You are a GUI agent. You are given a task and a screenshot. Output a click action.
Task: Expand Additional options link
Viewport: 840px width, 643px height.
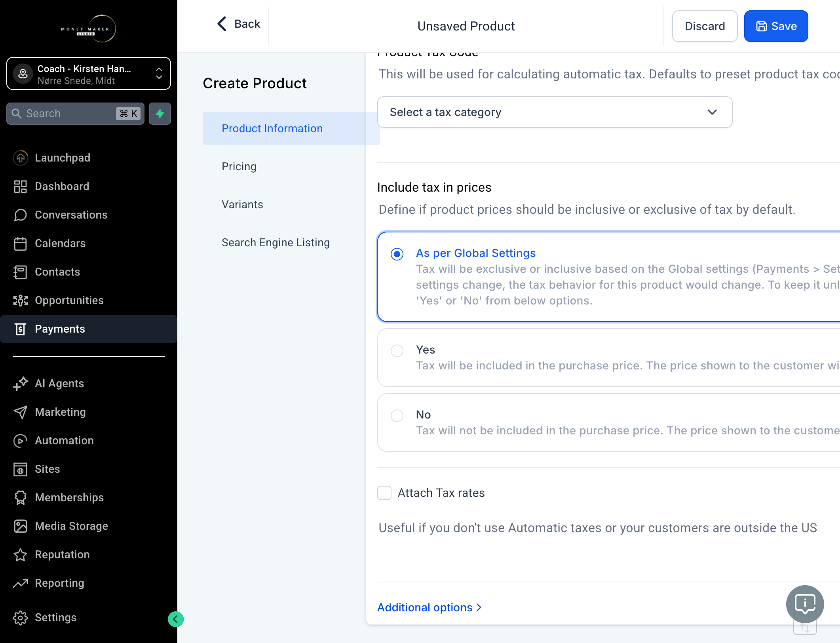[x=430, y=607]
